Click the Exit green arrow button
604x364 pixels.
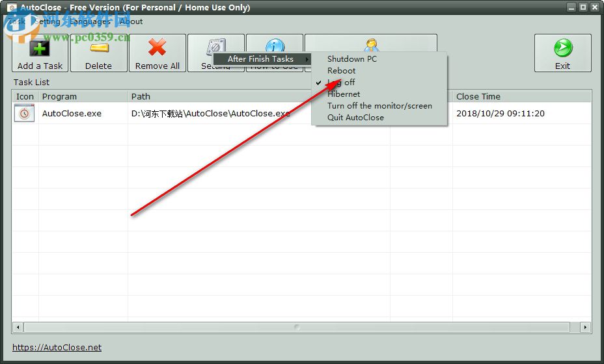click(x=563, y=53)
